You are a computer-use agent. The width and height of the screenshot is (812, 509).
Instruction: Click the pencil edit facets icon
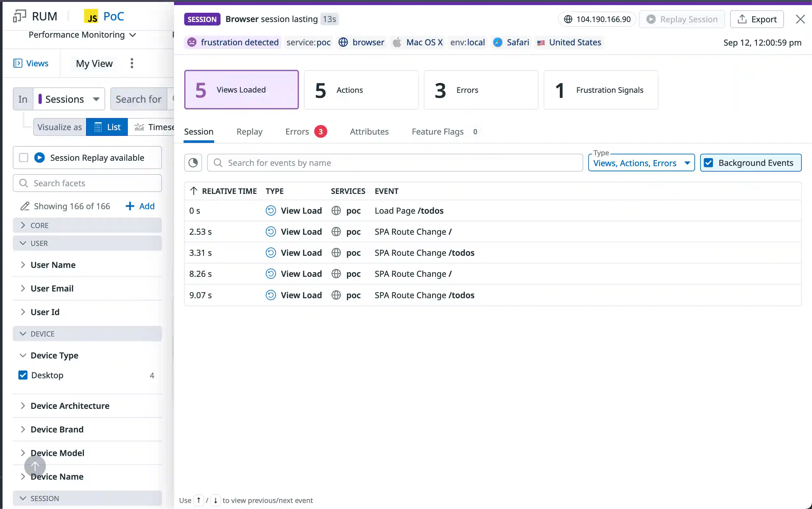coord(25,206)
